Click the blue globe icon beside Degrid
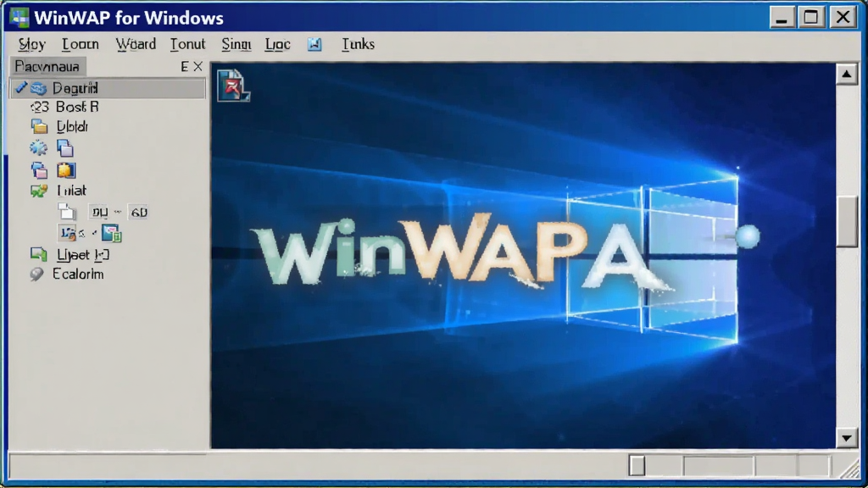Image resolution: width=868 pixels, height=488 pixels. [38, 88]
